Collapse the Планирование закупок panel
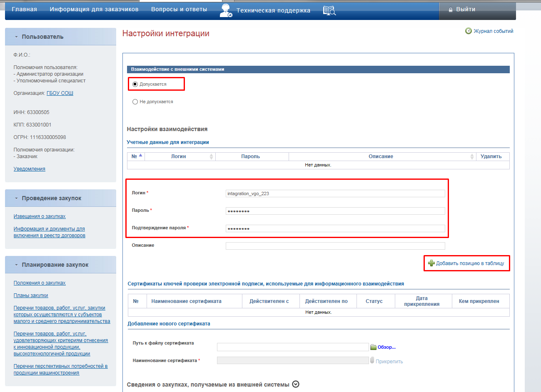The height and width of the screenshot is (392, 541). tap(17, 265)
